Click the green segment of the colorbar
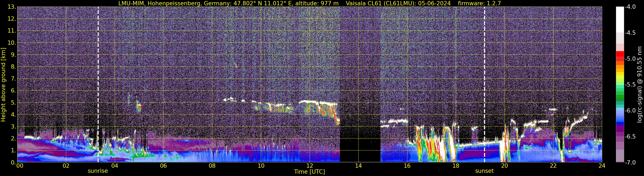Viewport: 644px width, 176px height. pyautogui.click(x=620, y=96)
